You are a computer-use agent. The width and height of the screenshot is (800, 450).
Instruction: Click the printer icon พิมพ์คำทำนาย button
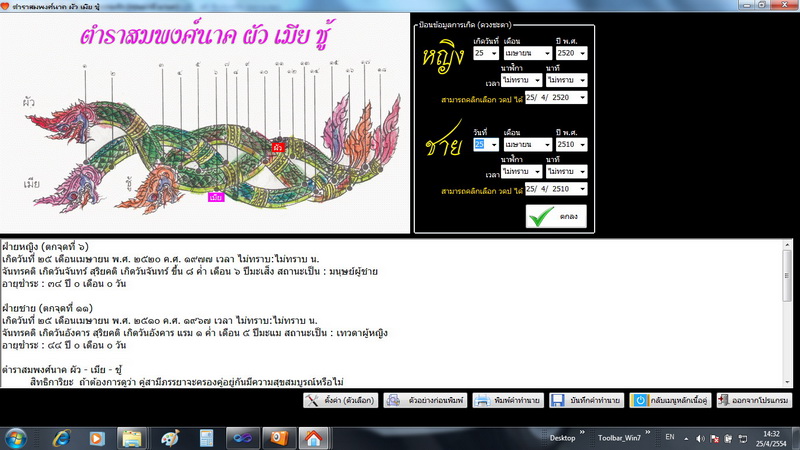coord(508,401)
